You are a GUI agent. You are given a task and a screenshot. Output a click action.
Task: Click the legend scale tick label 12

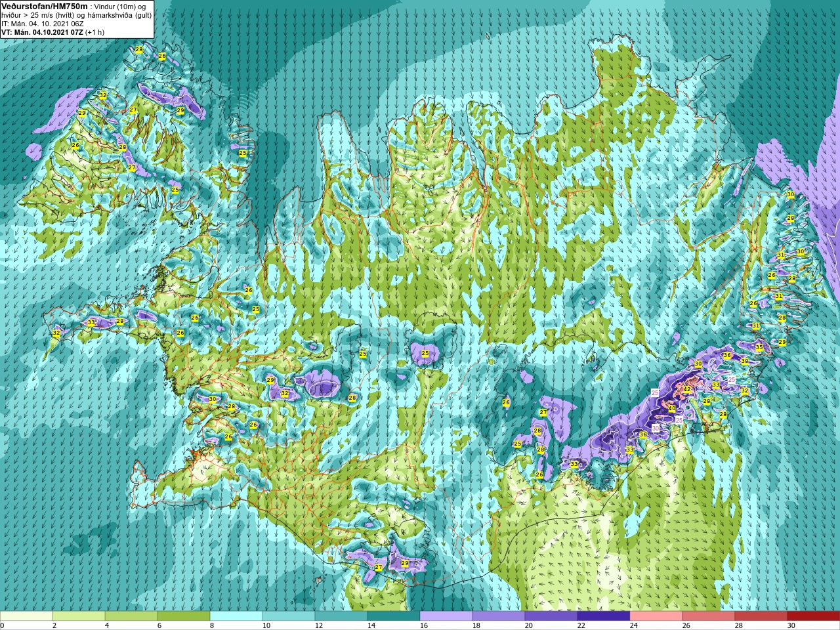[x=319, y=625]
